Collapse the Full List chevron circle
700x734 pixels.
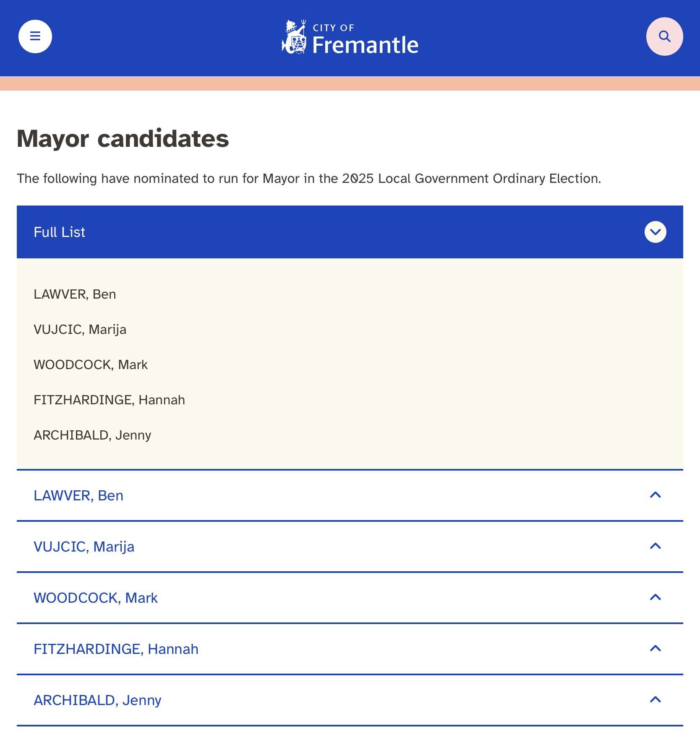655,232
